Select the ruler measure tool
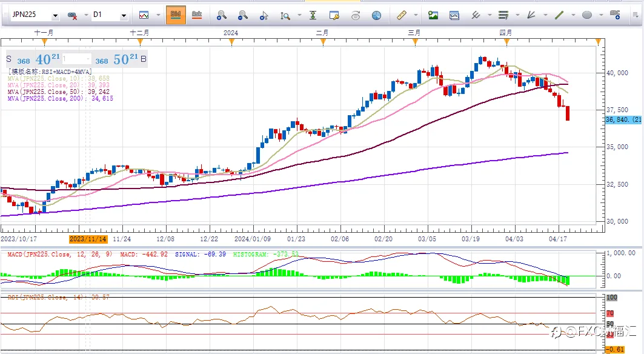This screenshot has width=644, height=354. [x=401, y=15]
